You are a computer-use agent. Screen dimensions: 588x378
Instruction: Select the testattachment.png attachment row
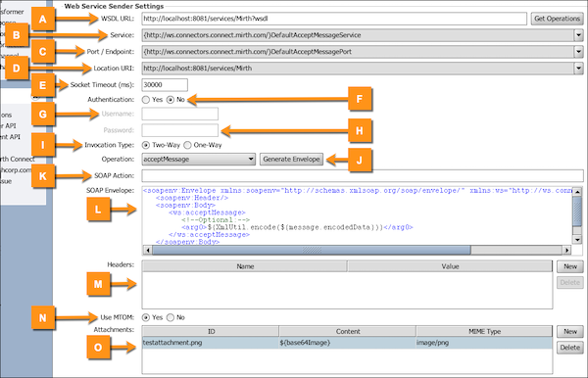(x=347, y=343)
